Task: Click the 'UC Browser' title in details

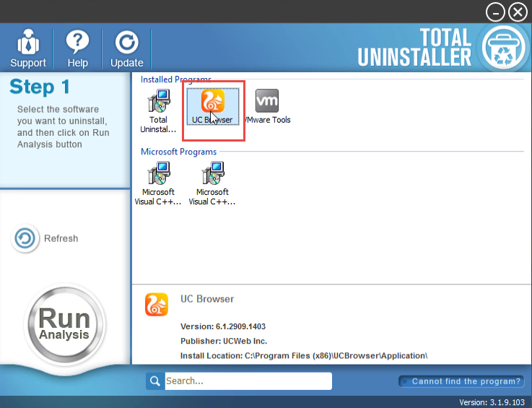Action: pyautogui.click(x=207, y=299)
